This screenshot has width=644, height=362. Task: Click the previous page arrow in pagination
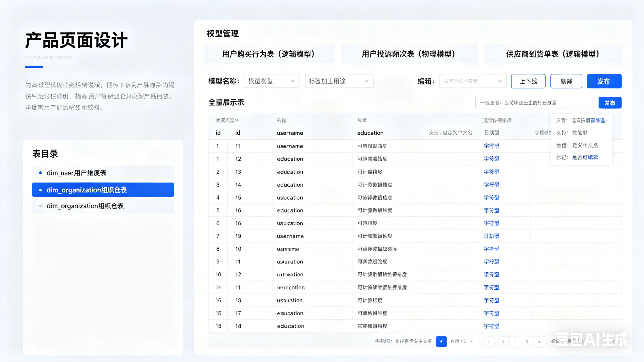tap(489, 341)
